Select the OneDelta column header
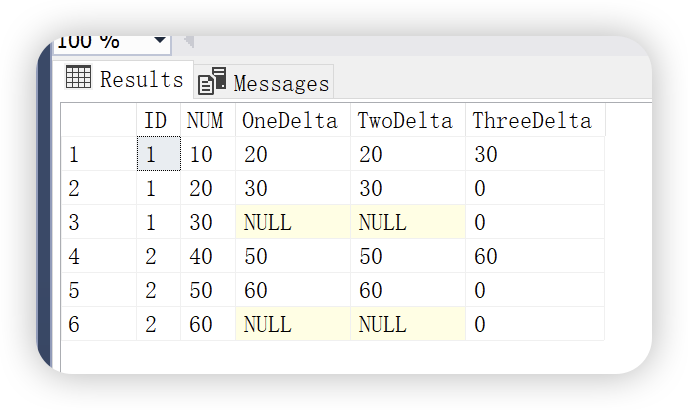 pos(292,121)
